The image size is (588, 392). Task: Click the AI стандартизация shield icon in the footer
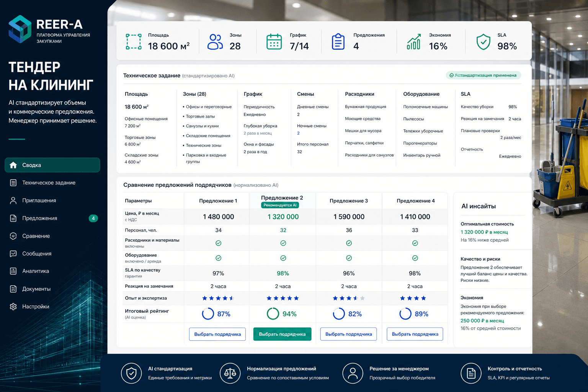[x=131, y=373]
